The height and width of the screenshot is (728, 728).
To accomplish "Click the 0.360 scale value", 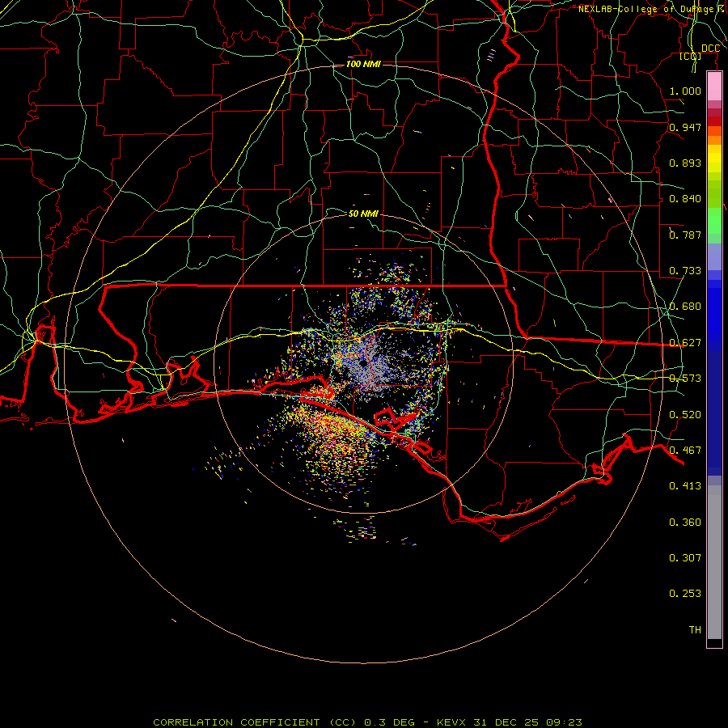I will pyautogui.click(x=685, y=523).
